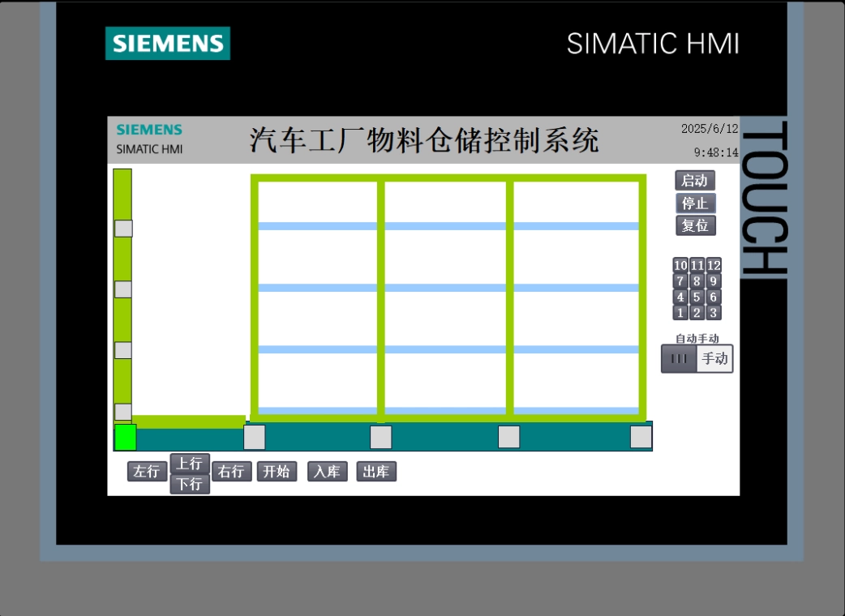
Task: Select storage slot number 5
Action: [x=697, y=297]
